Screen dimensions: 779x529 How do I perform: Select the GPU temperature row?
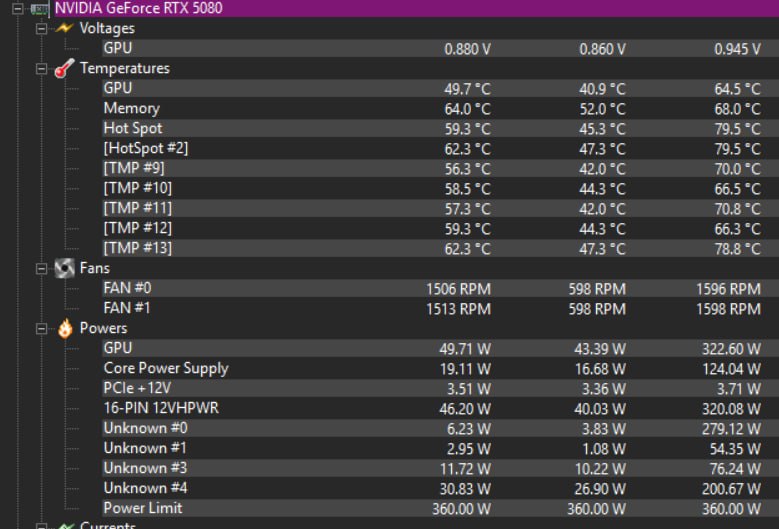[440, 88]
